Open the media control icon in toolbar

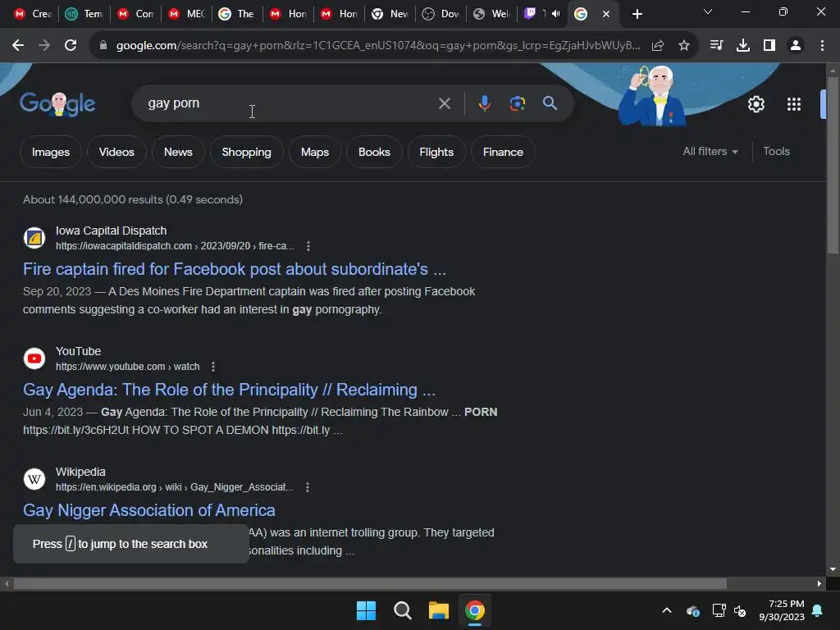point(716,46)
